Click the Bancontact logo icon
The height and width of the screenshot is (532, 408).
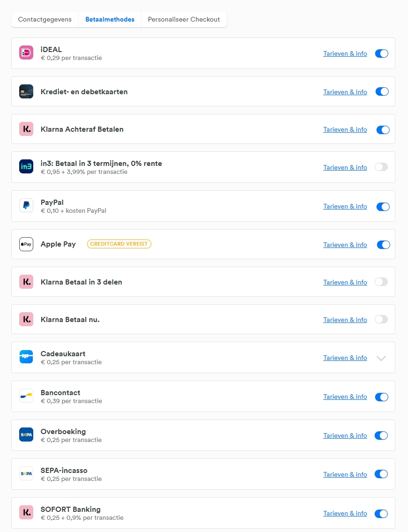[26, 396]
